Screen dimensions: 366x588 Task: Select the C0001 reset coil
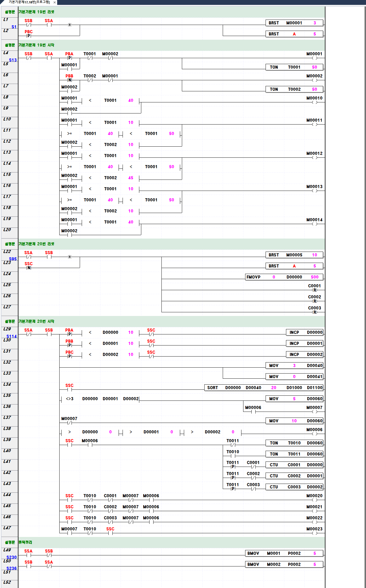point(314,290)
